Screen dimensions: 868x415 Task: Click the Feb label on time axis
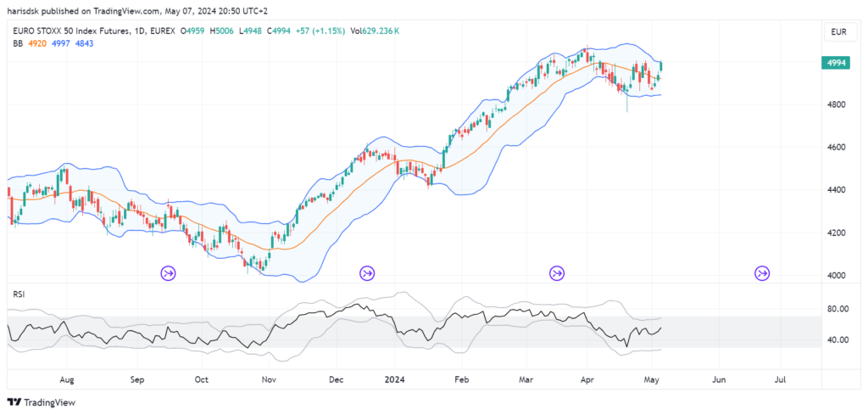click(x=461, y=380)
